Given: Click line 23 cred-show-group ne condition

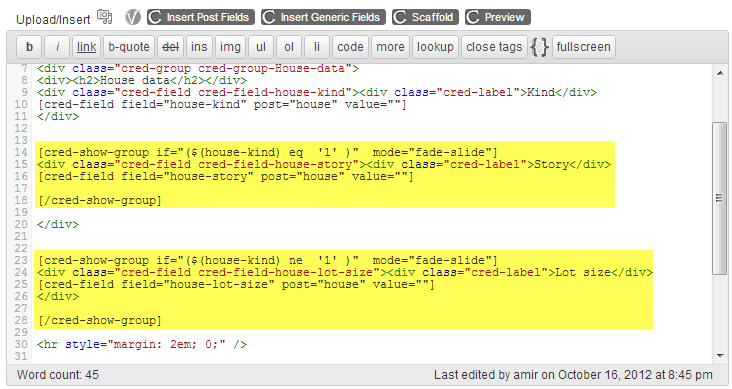Looking at the screenshot, I should (x=267, y=260).
